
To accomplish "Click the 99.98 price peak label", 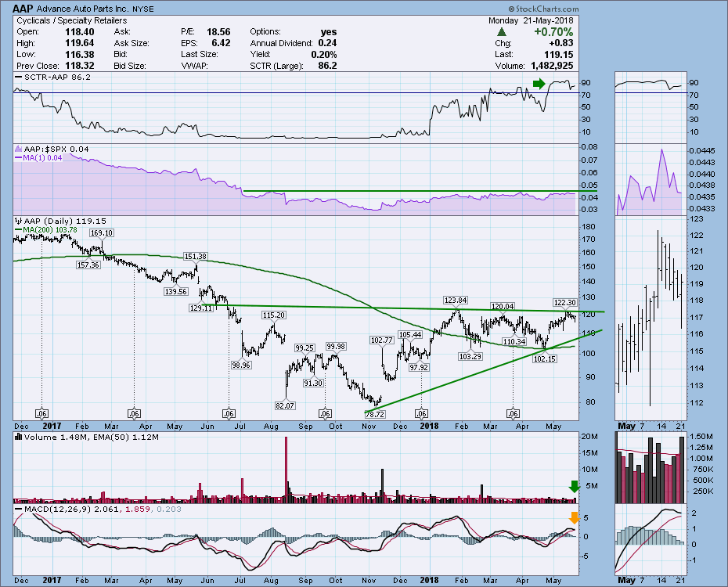I will tap(336, 346).
